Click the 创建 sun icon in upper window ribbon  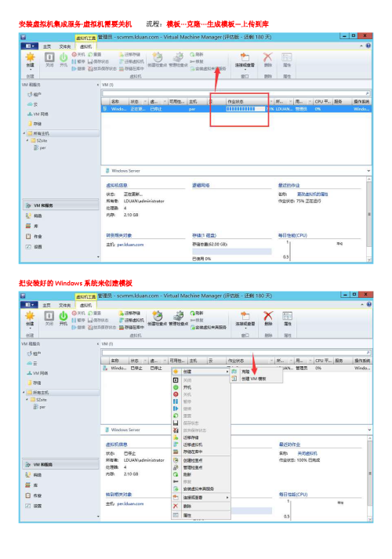click(30, 57)
